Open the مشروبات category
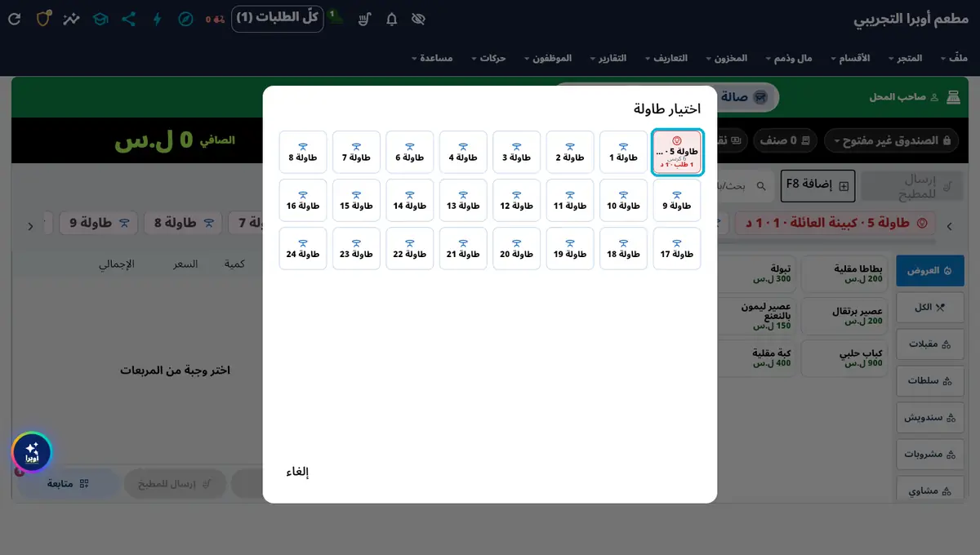 click(x=930, y=454)
